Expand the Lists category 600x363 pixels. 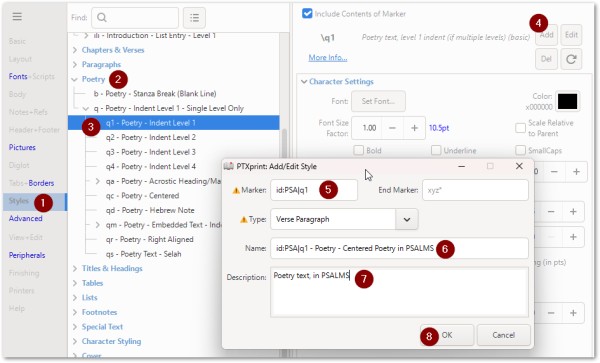(x=75, y=298)
